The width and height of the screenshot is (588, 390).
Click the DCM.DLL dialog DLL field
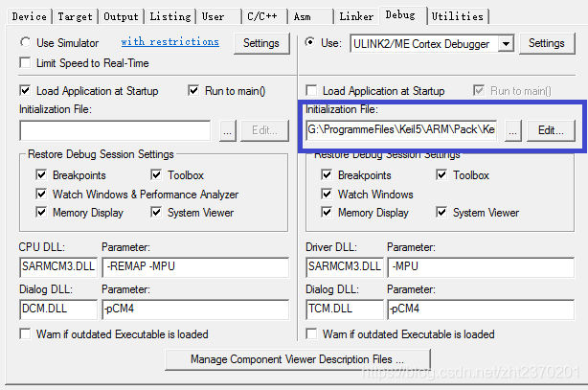(58, 309)
